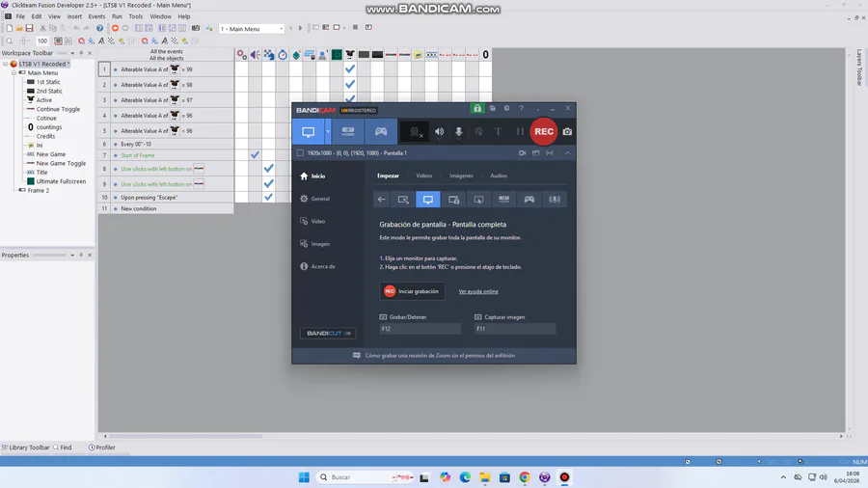This screenshot has height=488, width=868.
Task: Open Bandicam output folder icon
Action: tap(492, 108)
